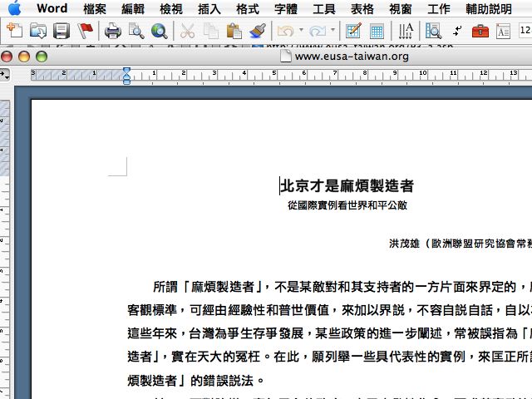Click the Navigation Pane magnifier icon
Screen dimensions: 532x399
tap(433, 31)
